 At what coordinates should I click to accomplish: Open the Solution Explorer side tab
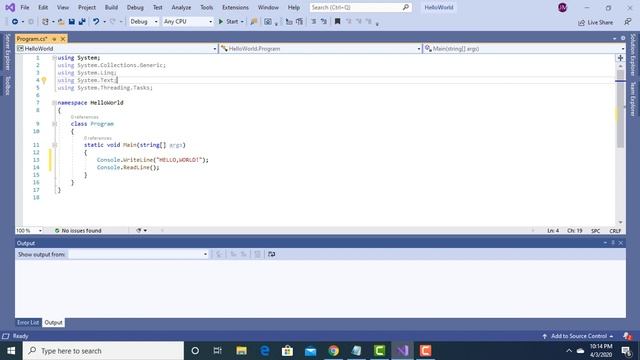[x=633, y=55]
